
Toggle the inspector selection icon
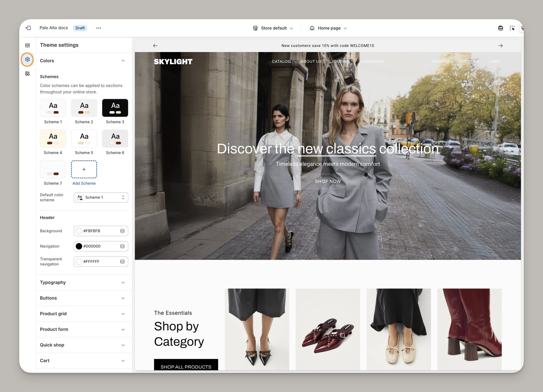coord(512,28)
